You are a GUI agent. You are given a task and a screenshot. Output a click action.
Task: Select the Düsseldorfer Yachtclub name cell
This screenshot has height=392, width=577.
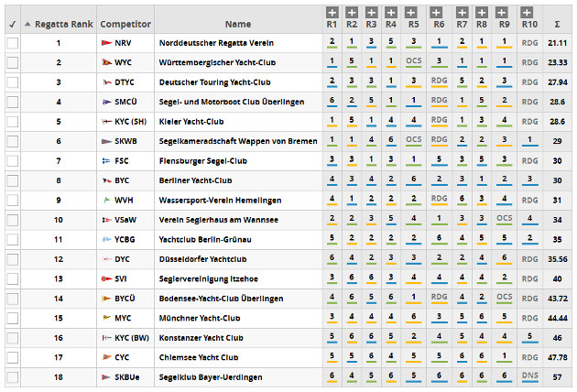point(202,259)
